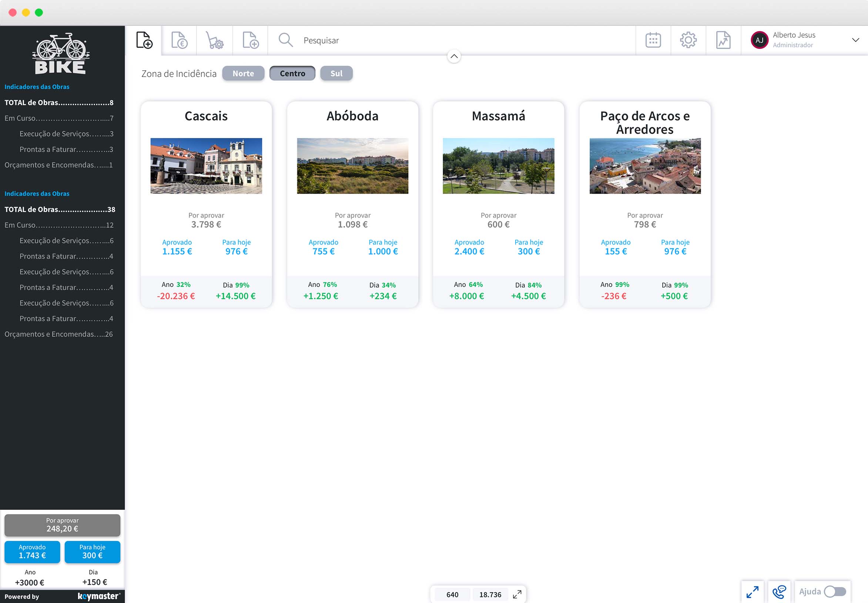Click the shopping cart with gear icon
The height and width of the screenshot is (603, 868).
pyautogui.click(x=214, y=40)
